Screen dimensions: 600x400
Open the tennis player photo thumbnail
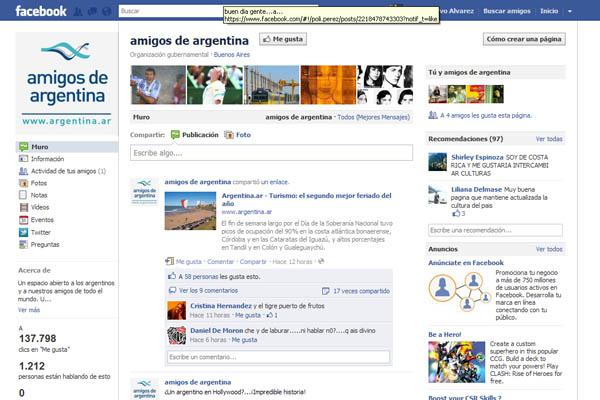215,85
